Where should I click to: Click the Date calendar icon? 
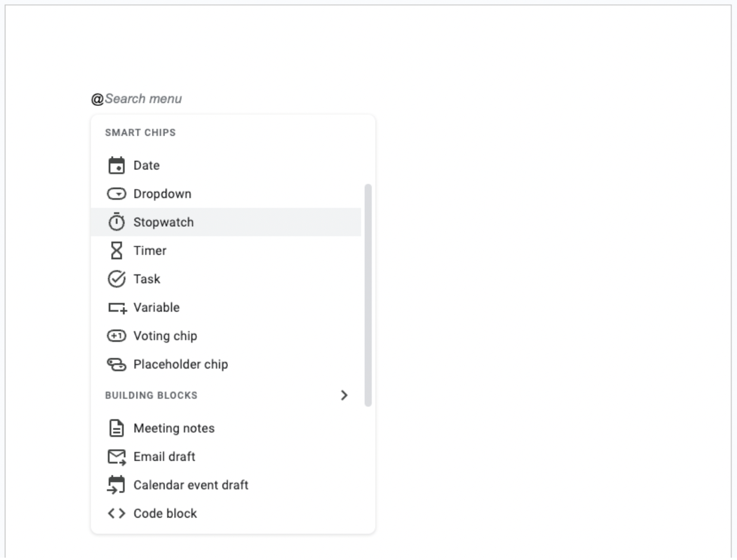[x=117, y=166]
